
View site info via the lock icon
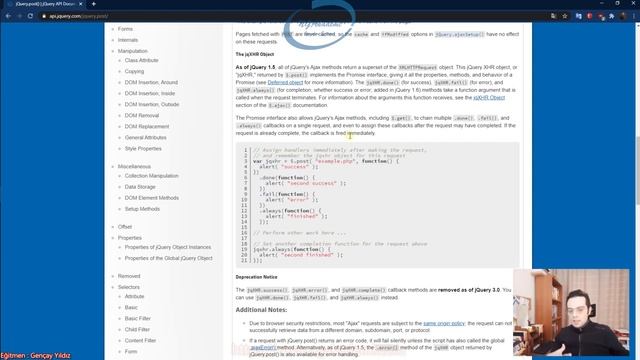click(44, 16)
